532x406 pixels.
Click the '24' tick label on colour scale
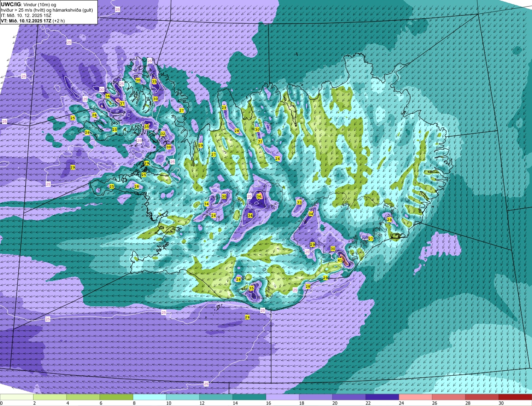(401, 403)
